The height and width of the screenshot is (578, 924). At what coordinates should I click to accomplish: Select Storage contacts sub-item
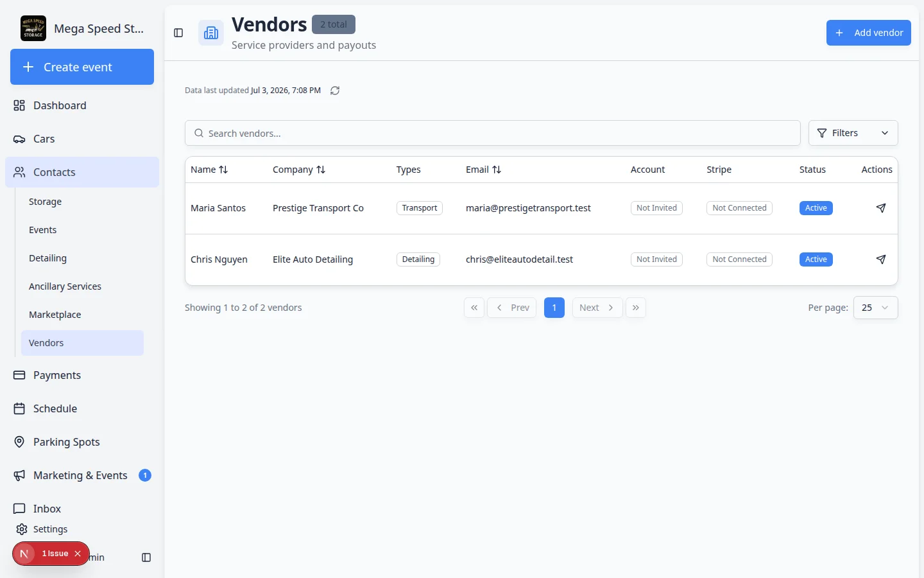point(82,202)
